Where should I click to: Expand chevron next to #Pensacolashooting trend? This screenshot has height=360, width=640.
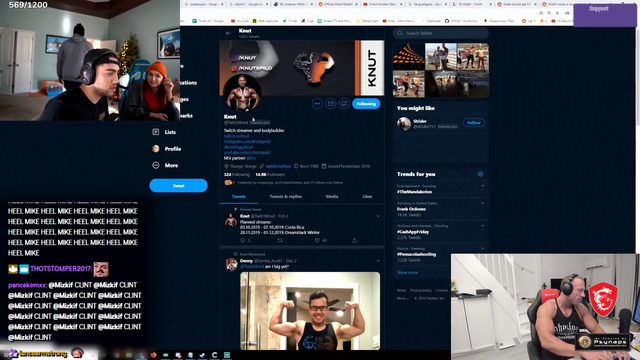click(x=482, y=248)
